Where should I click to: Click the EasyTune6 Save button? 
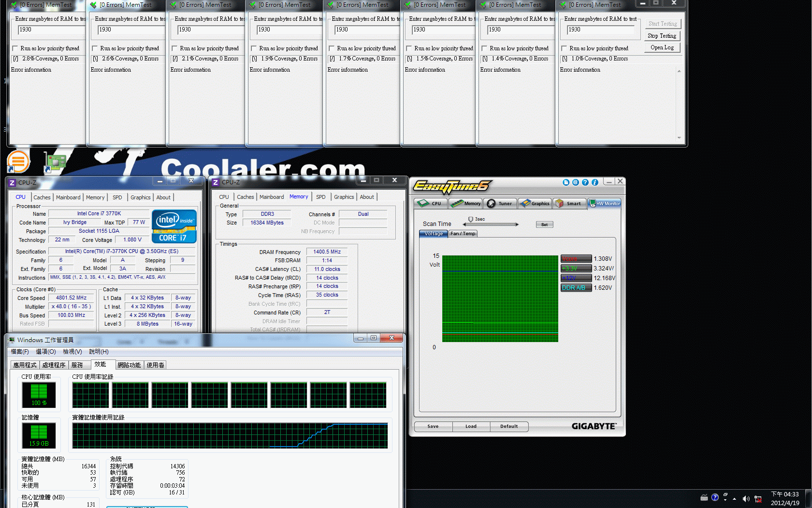433,427
